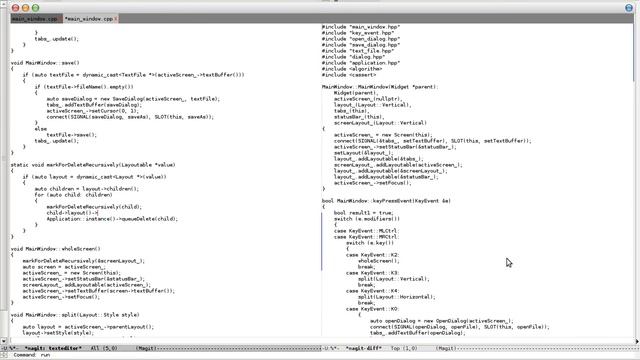Screen dimensions: 640x360
Task: Click line void MainWindow::wholeScreen()
Action: point(56,249)
